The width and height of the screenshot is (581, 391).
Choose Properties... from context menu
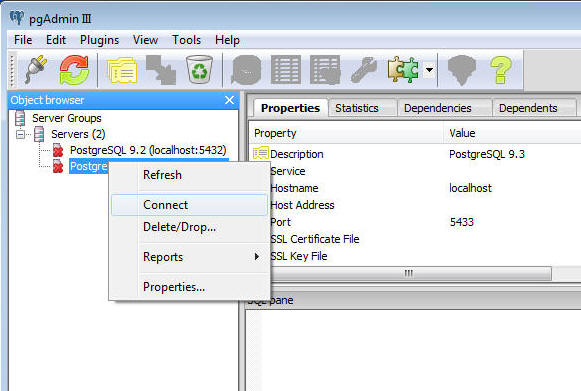point(189,287)
